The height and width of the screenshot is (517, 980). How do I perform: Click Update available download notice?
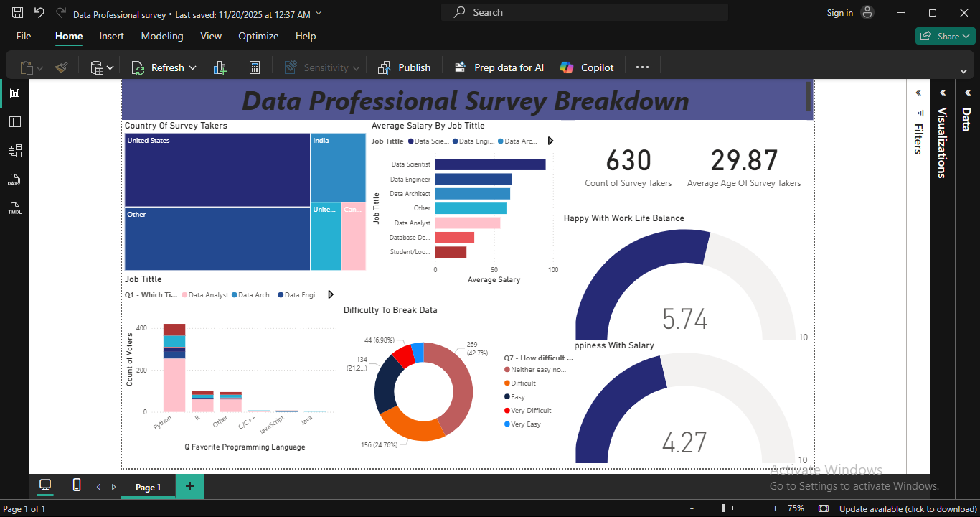908,508
